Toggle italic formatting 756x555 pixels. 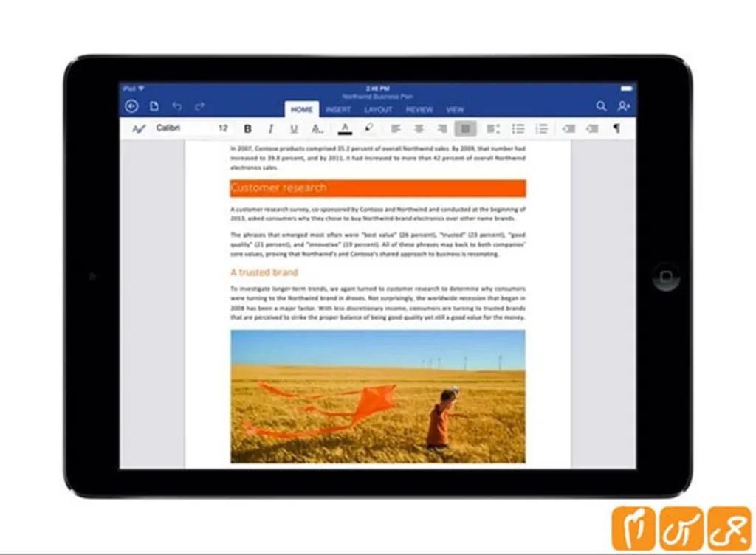point(270,128)
